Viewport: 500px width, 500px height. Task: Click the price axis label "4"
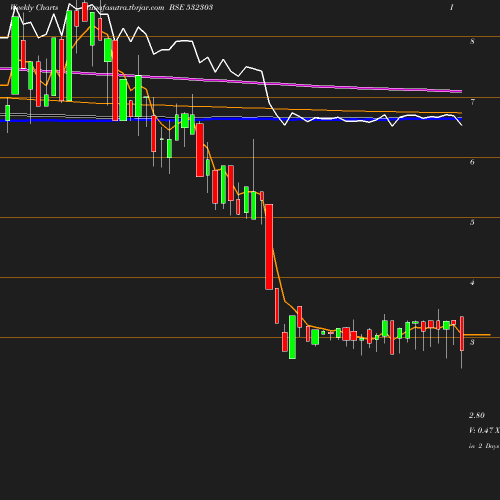pyautogui.click(x=472, y=283)
